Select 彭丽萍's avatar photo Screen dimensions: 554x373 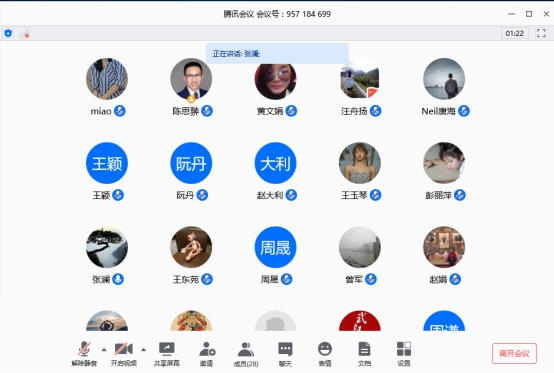click(444, 163)
